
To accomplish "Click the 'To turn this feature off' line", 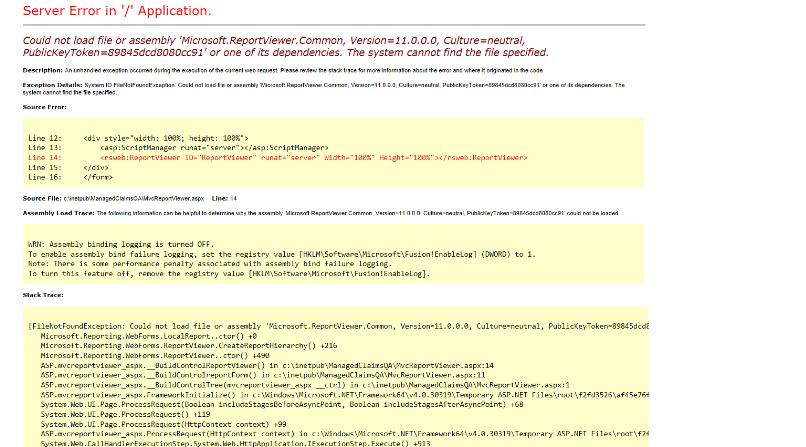I will tap(229, 274).
